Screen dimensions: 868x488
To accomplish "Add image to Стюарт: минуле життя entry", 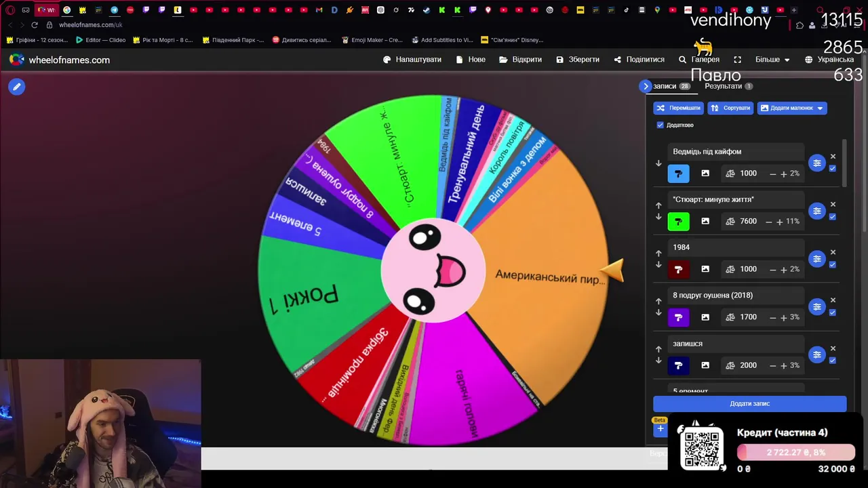I will coord(705,221).
